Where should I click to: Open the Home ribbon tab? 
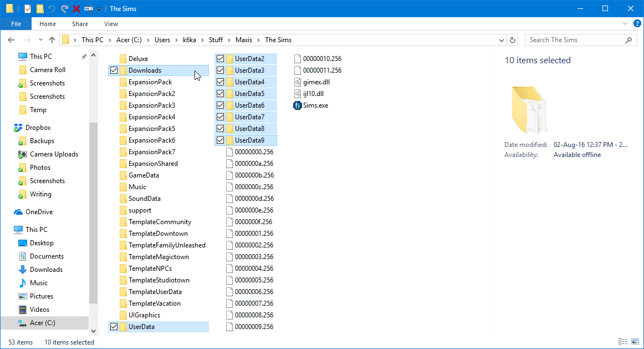(48, 24)
